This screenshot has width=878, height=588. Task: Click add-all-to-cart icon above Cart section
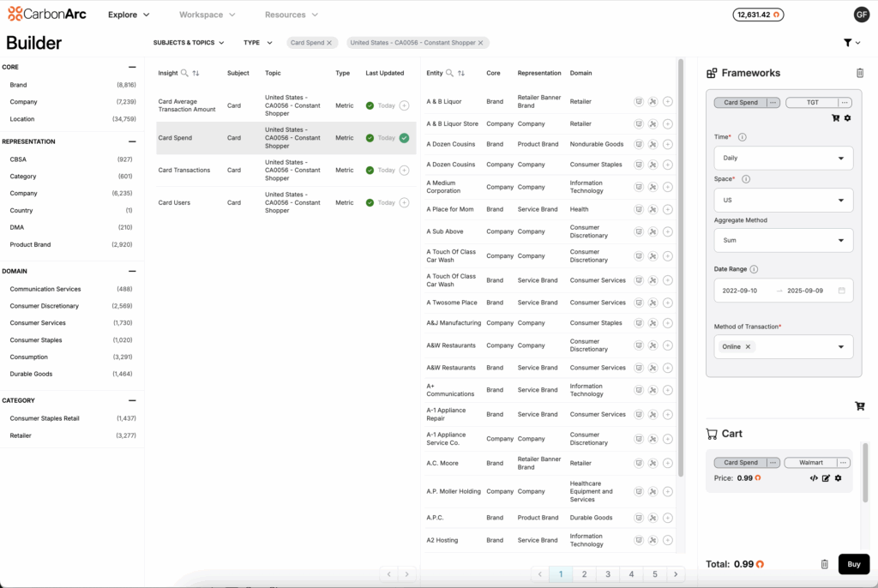859,406
